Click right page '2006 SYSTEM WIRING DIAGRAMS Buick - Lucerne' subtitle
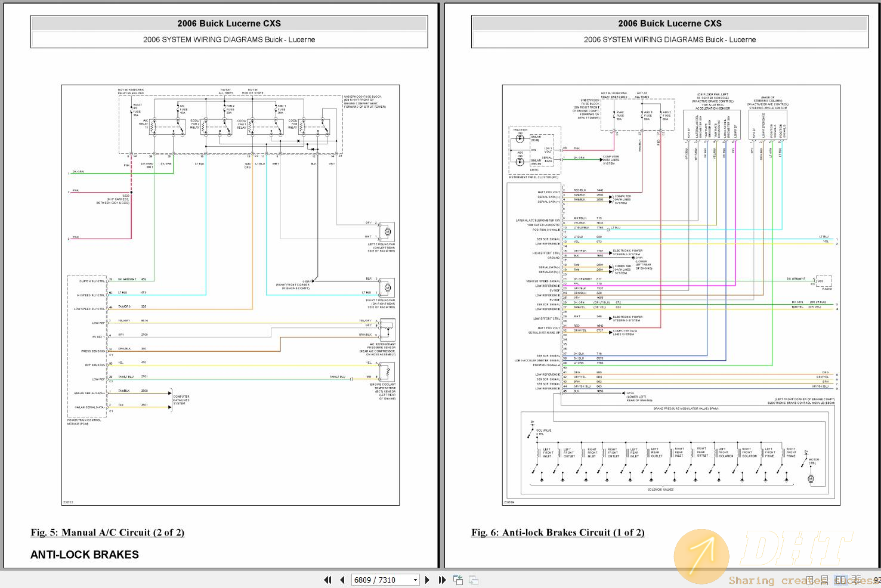The width and height of the screenshot is (881, 588). (670, 39)
